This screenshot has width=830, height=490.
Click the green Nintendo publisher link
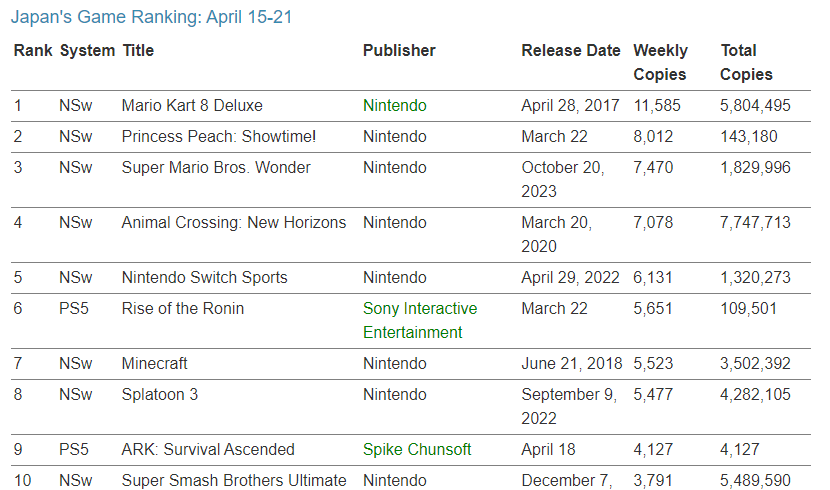(x=394, y=105)
